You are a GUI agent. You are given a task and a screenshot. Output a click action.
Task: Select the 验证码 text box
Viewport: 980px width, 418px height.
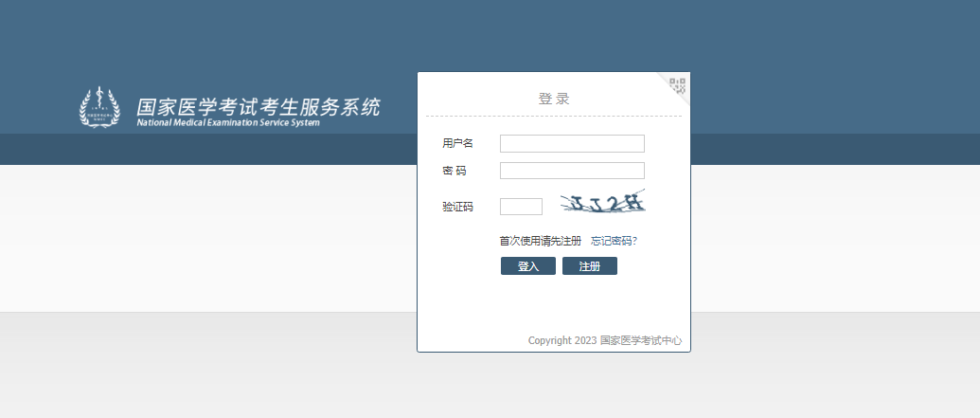[x=521, y=207]
